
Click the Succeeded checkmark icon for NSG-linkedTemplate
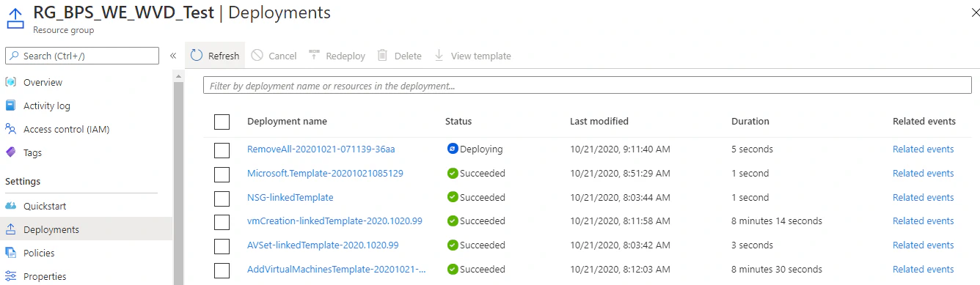click(x=453, y=197)
